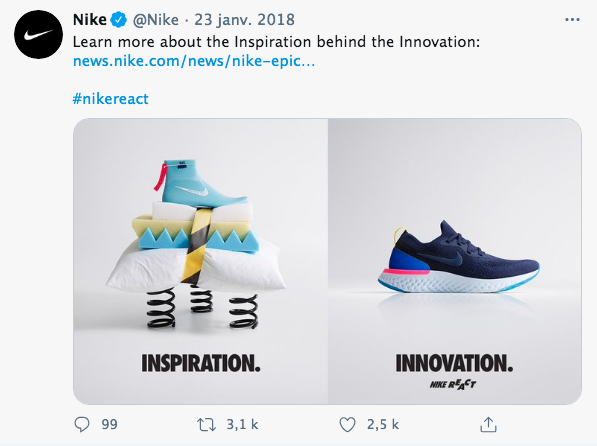
Task: Open the 23 janv. 2018 timestamp
Action: pyautogui.click(x=244, y=20)
